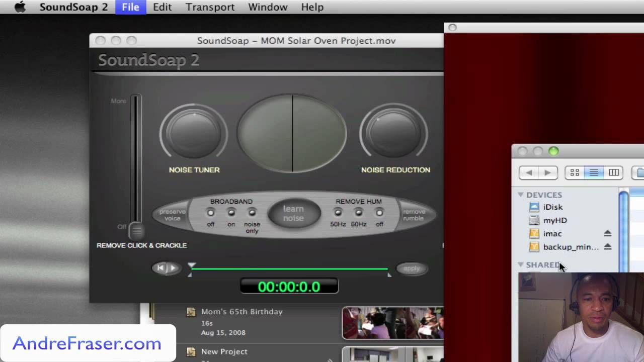Switch Finder to column view
The width and height of the screenshot is (644, 362).
pos(614,172)
